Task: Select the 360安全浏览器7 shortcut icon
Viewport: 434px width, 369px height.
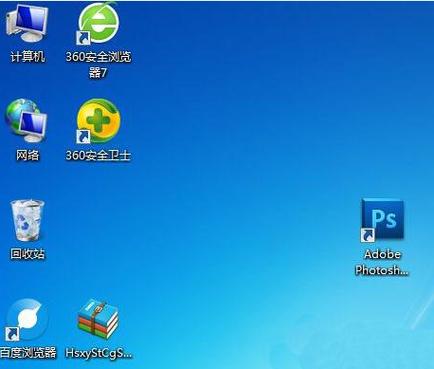Action: coord(98,24)
